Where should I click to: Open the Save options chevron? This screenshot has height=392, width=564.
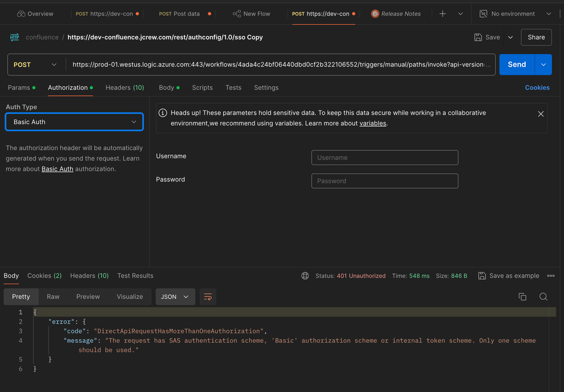510,37
